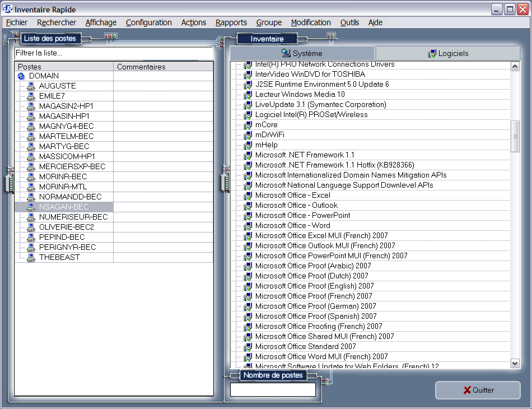Viewport: 532px width, 409px height.
Task: Open the Fichier menu
Action: [17, 22]
